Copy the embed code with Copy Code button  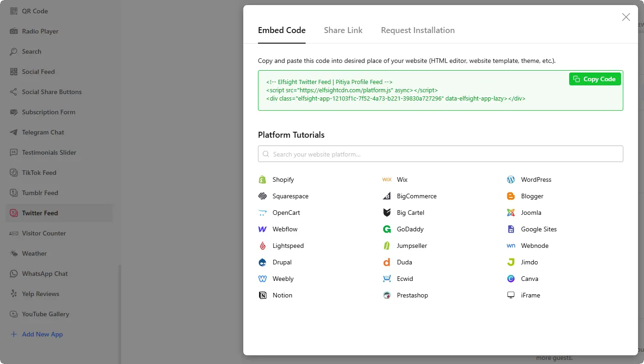(595, 79)
